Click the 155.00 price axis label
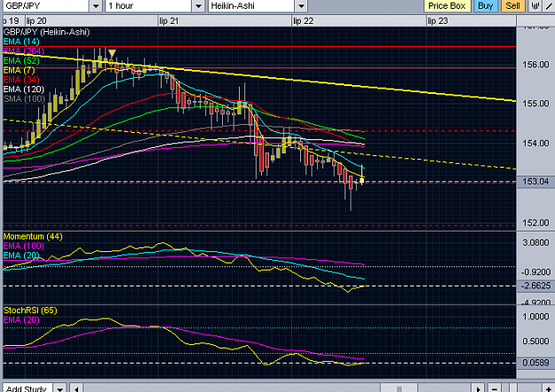The image size is (555, 392). 535,104
